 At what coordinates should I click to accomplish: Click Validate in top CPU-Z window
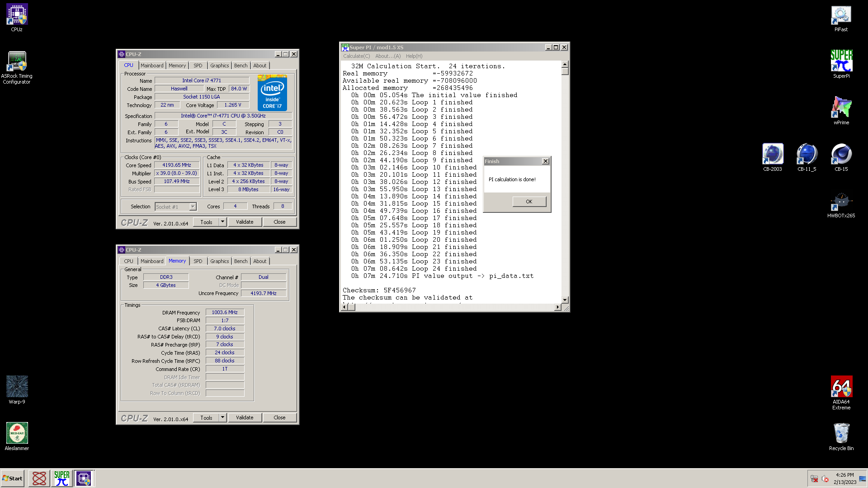tap(245, 222)
